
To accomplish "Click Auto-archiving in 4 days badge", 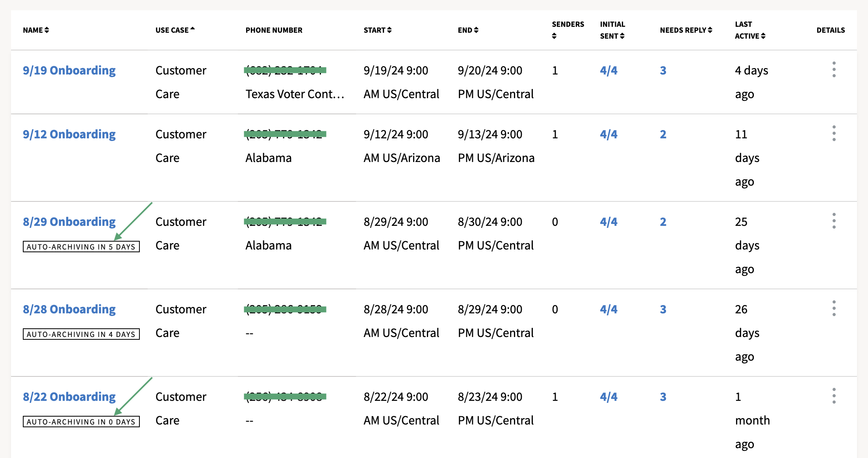I will click(x=81, y=334).
